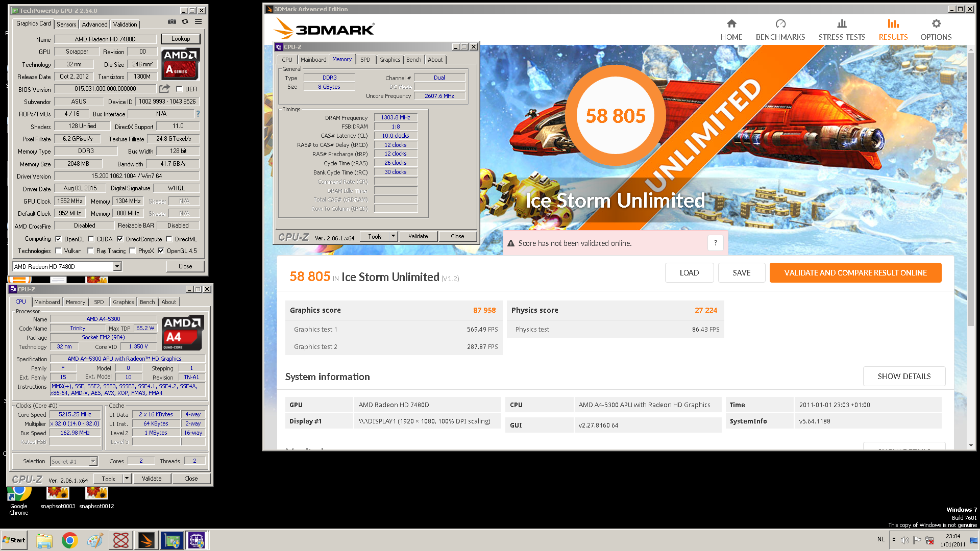Click the GPU-Z refresh icon
Screen dimensions: 980x551
185,22
